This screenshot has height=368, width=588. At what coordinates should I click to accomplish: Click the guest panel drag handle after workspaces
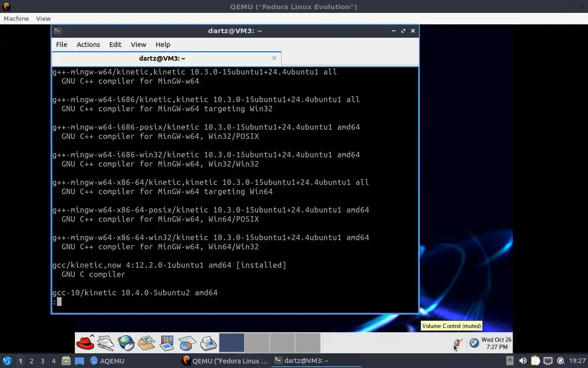pyautogui.click(x=322, y=343)
